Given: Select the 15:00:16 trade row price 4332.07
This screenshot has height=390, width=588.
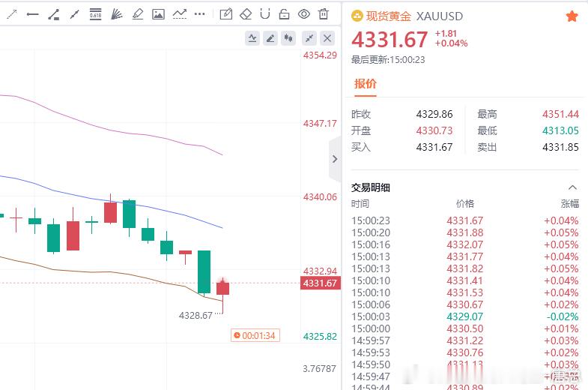Looking at the screenshot, I should click(x=464, y=244).
